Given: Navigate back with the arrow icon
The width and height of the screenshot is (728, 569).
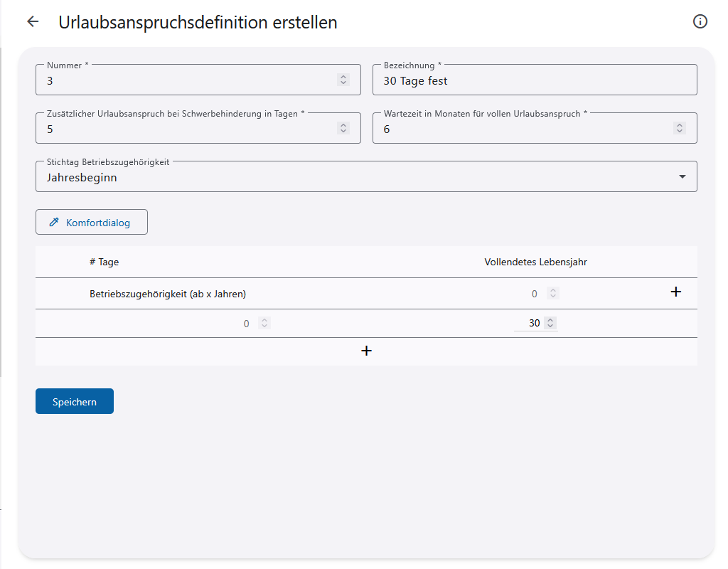Looking at the screenshot, I should pyautogui.click(x=32, y=21).
